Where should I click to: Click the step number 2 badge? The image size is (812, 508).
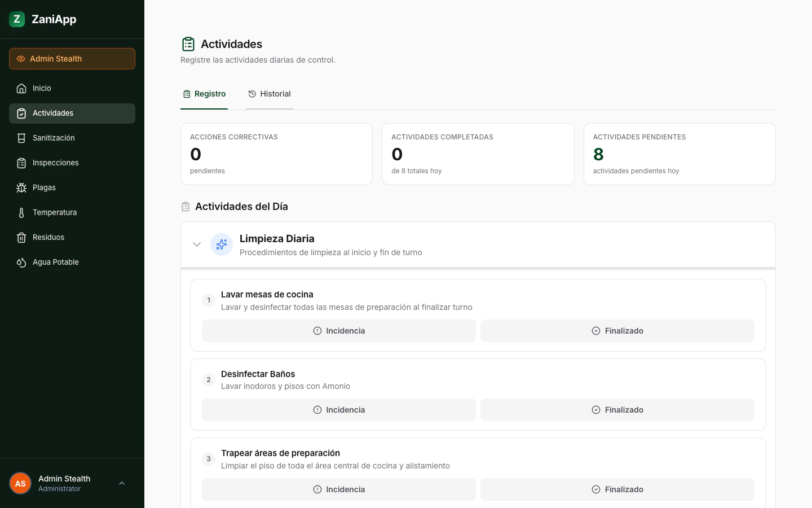tap(209, 380)
